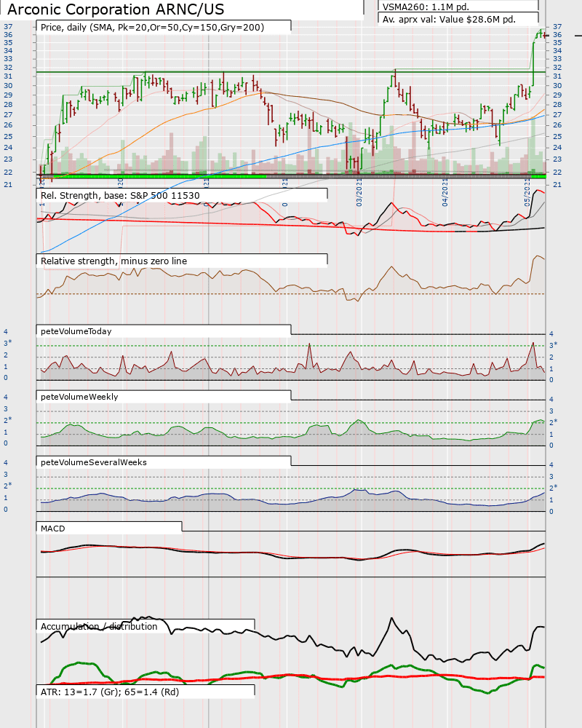Click the 04/2021 date marker on price chart
Image resolution: width=582 pixels, height=728 pixels.
pos(445,193)
